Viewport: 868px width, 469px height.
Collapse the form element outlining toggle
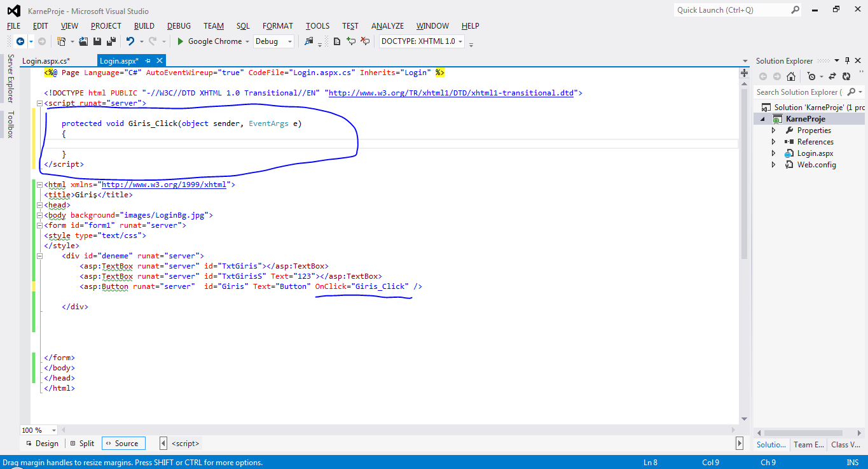tap(40, 225)
